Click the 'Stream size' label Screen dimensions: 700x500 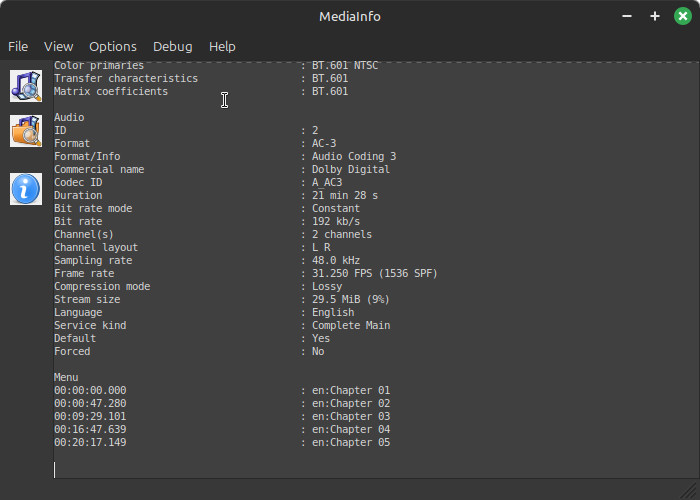(x=87, y=299)
